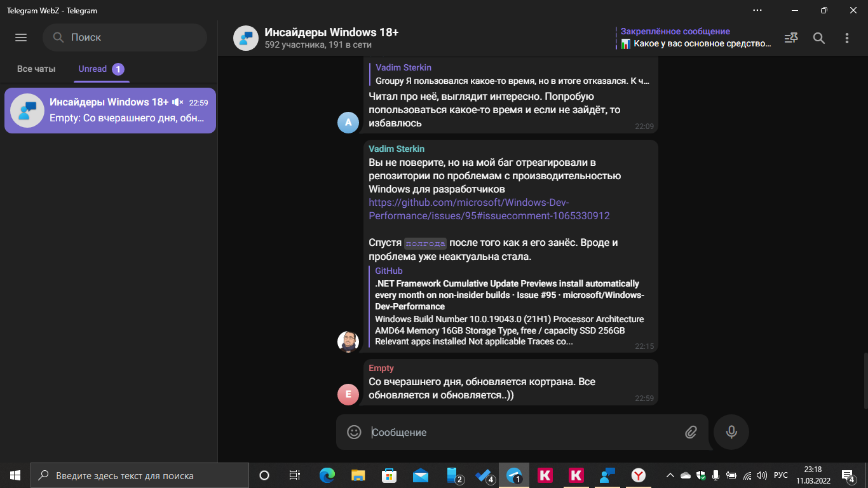868x488 pixels.
Task: Launch Cortana from the taskbar circle
Action: point(264,475)
